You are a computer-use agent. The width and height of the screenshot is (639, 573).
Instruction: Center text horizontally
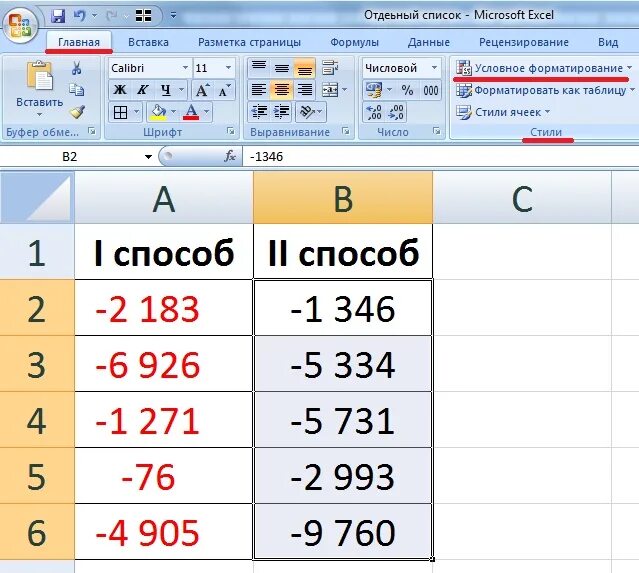pyautogui.click(x=282, y=90)
